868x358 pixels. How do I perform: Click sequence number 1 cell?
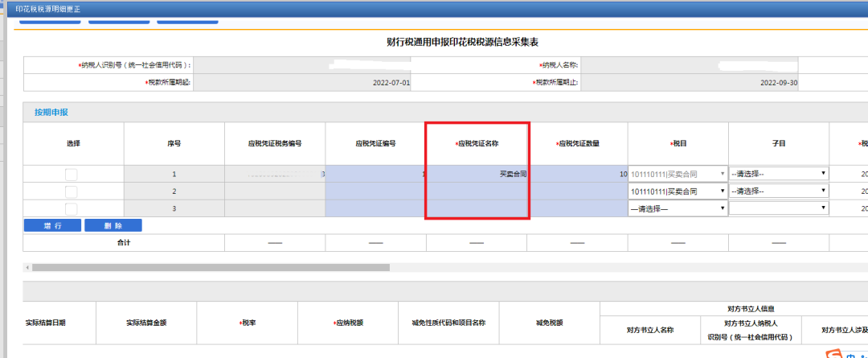tap(174, 174)
